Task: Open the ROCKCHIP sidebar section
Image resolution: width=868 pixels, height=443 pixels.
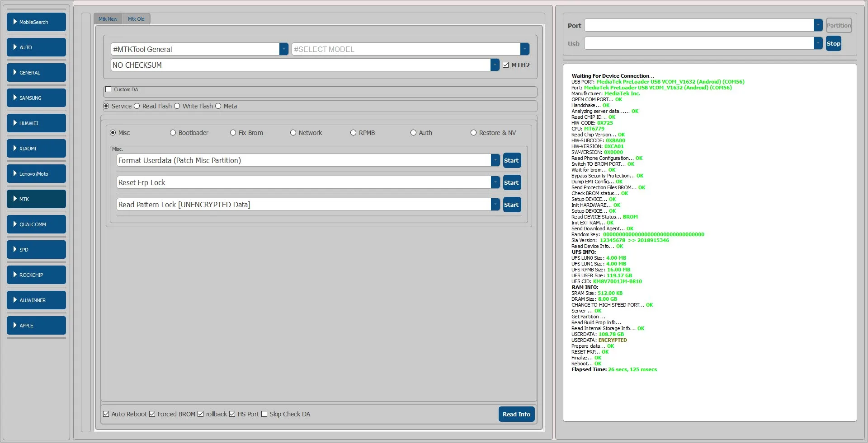Action: (x=36, y=275)
